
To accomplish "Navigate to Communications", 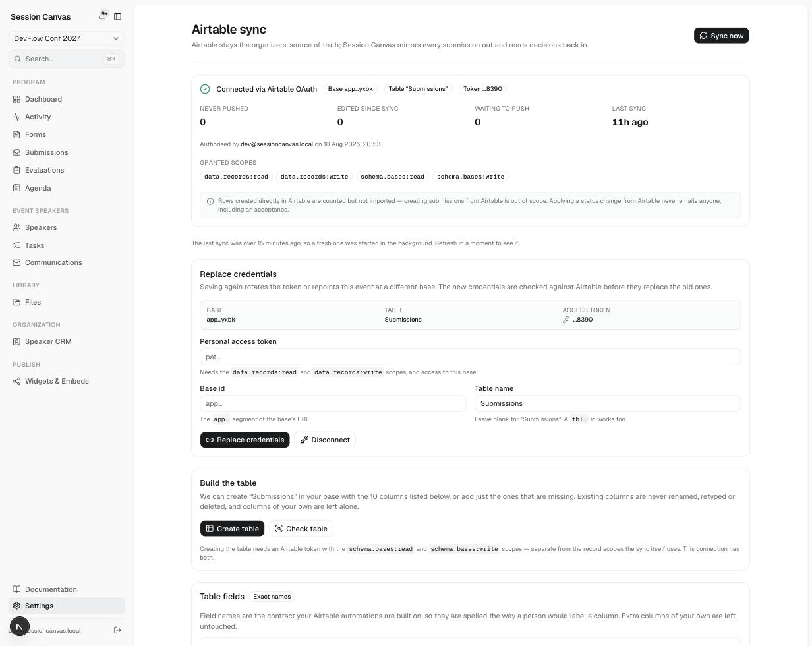I will [67, 262].
